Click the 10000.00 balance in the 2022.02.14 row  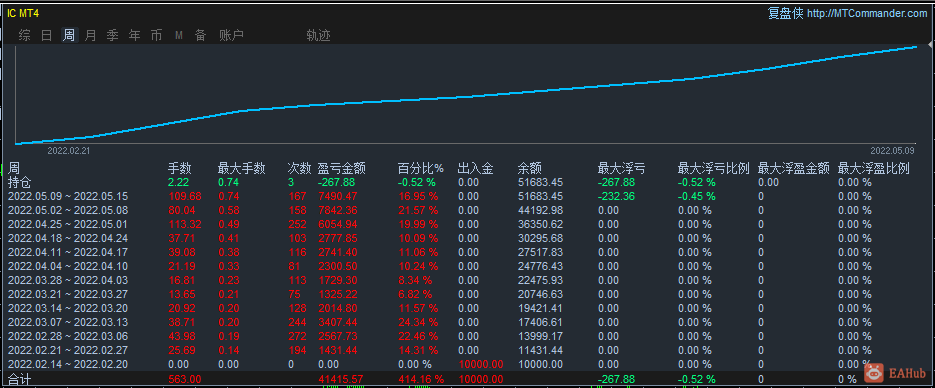pos(540,364)
